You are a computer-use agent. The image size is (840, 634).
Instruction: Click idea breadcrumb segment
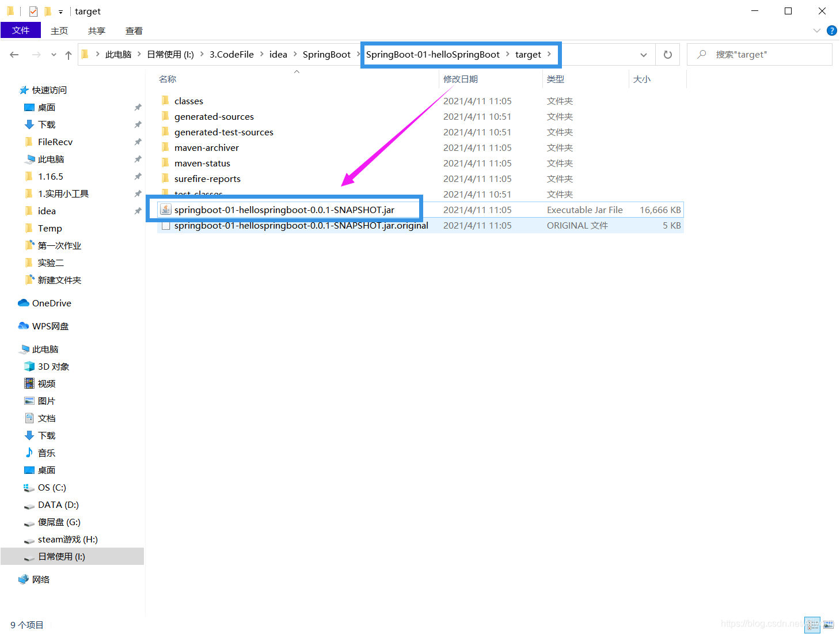click(278, 55)
